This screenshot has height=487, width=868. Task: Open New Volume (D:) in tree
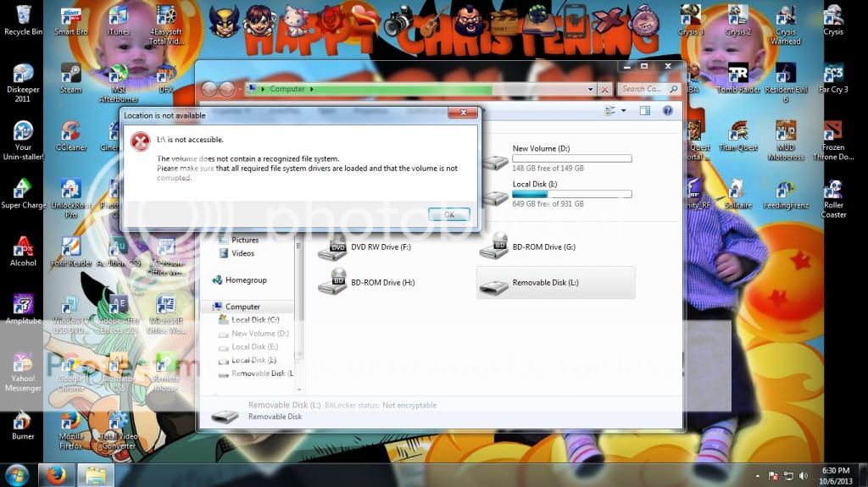tap(253, 334)
